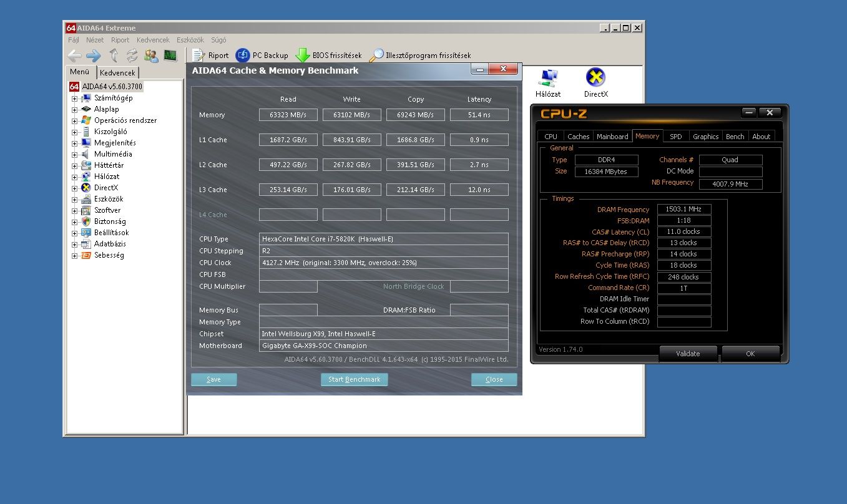Viewport: 847px width, 504px height.
Task: Open the Riport menu
Action: 120,40
